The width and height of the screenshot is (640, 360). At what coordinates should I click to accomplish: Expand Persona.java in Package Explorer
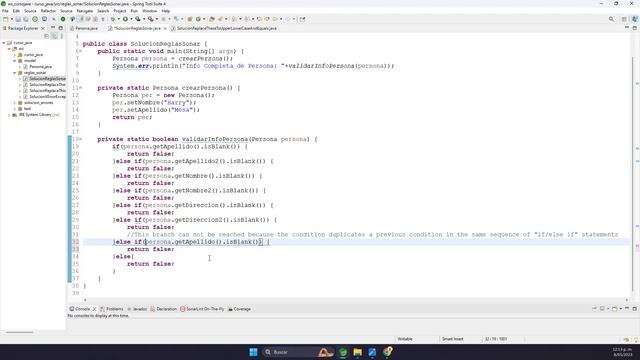pos(20,67)
